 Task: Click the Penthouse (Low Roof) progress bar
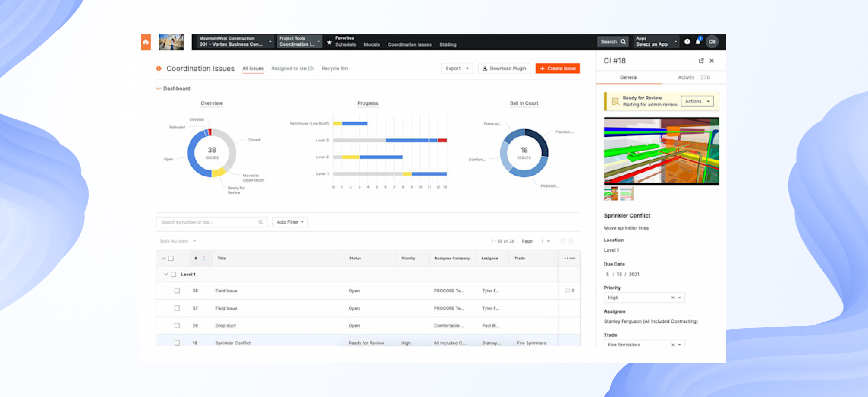tap(351, 124)
